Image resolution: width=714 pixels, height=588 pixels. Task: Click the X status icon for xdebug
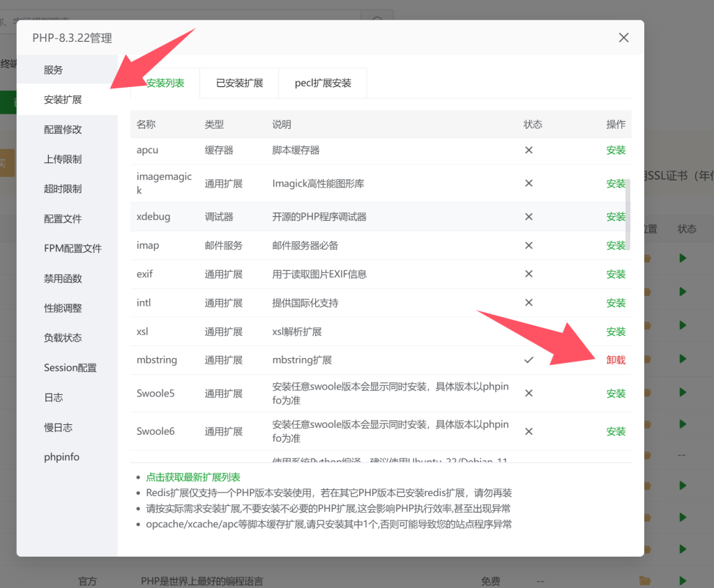tap(529, 217)
